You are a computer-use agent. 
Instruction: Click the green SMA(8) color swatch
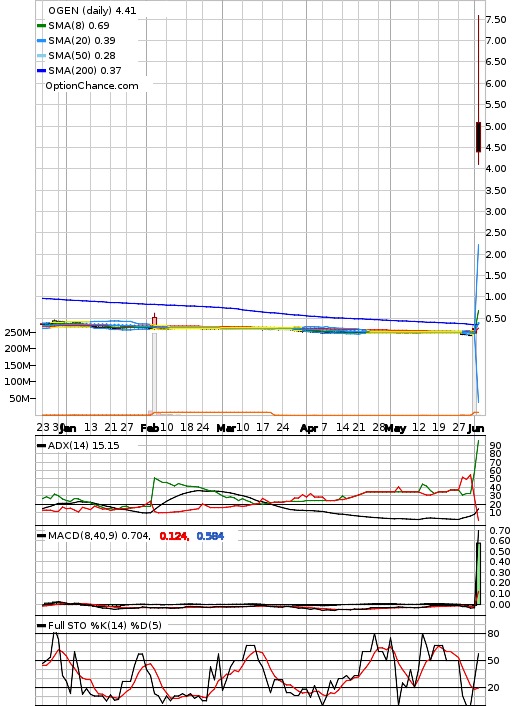(x=41, y=26)
